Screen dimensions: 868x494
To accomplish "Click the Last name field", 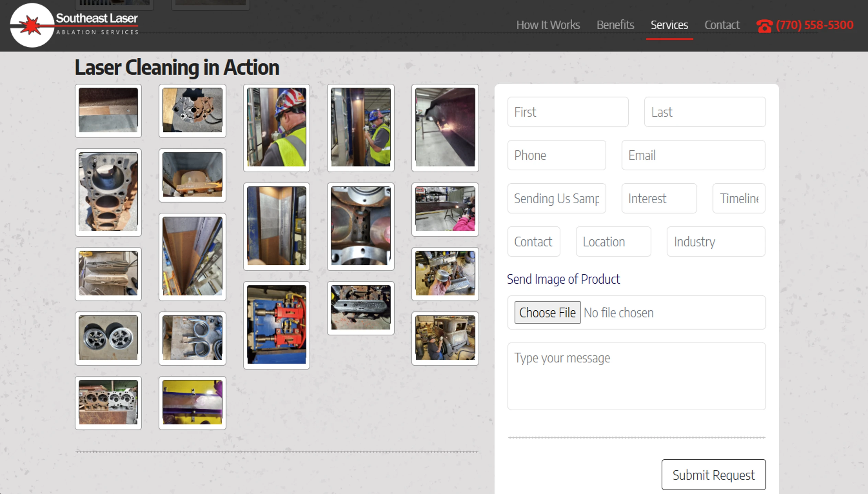I will pos(705,112).
